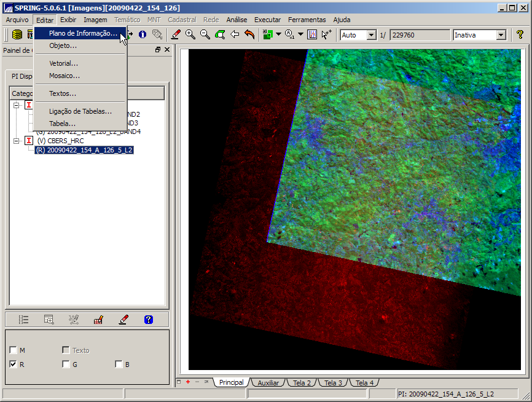The width and height of the screenshot is (532, 402).
Task: Enable the G band checkbox
Action: pos(66,365)
